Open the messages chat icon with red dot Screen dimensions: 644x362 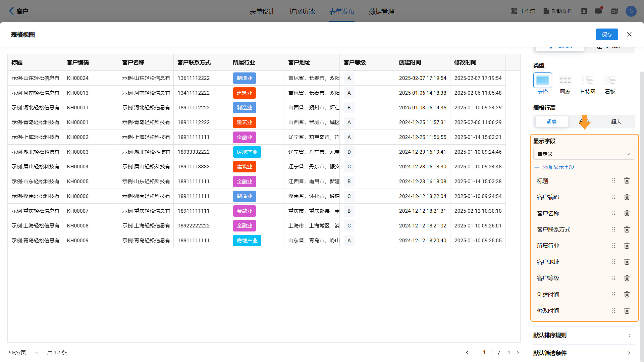599,11
